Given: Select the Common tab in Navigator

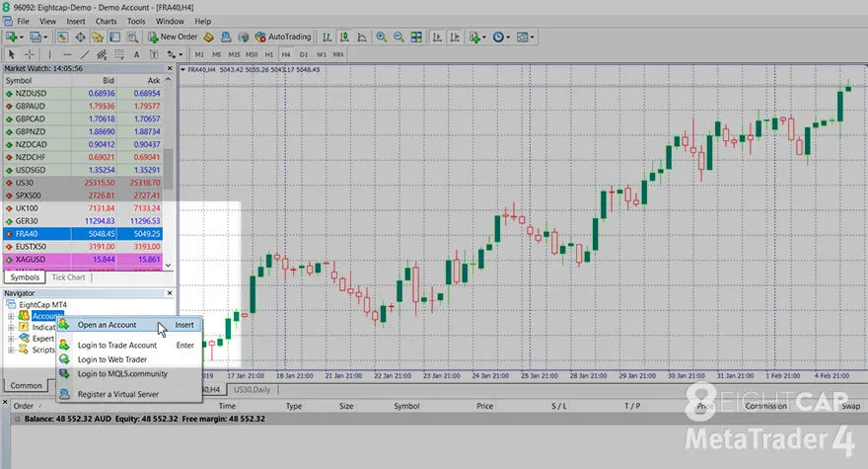Looking at the screenshot, I should (26, 385).
